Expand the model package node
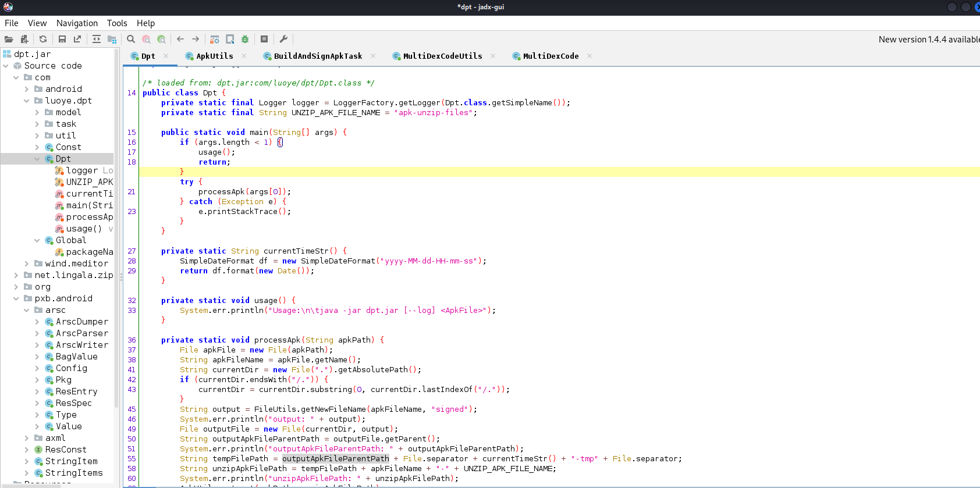 click(37, 112)
